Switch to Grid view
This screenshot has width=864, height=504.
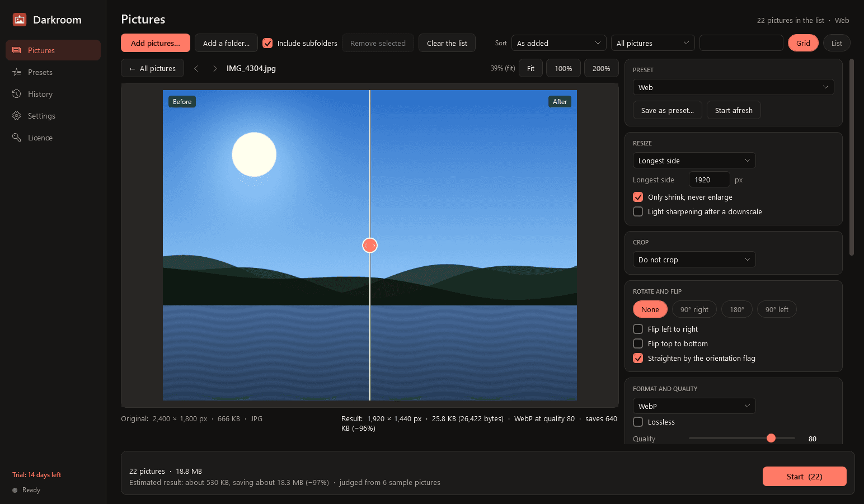(x=803, y=43)
